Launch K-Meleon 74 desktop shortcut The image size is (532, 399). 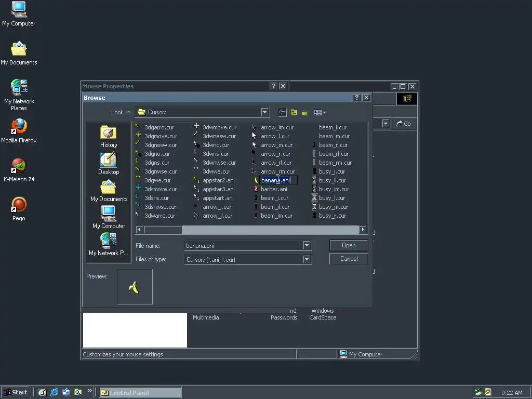coord(19,170)
